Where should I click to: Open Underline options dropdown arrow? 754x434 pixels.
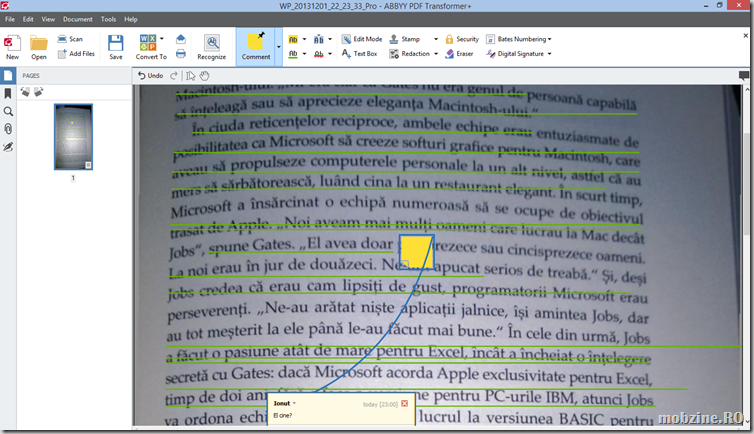click(x=304, y=54)
